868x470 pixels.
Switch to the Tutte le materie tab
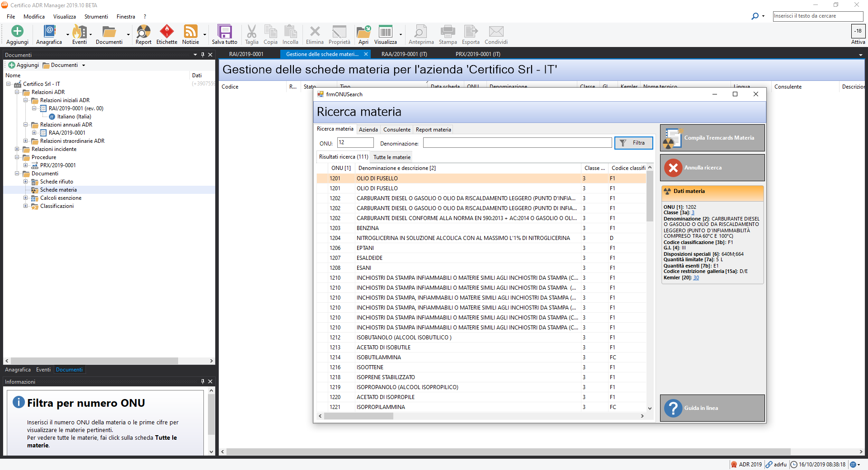(x=392, y=157)
